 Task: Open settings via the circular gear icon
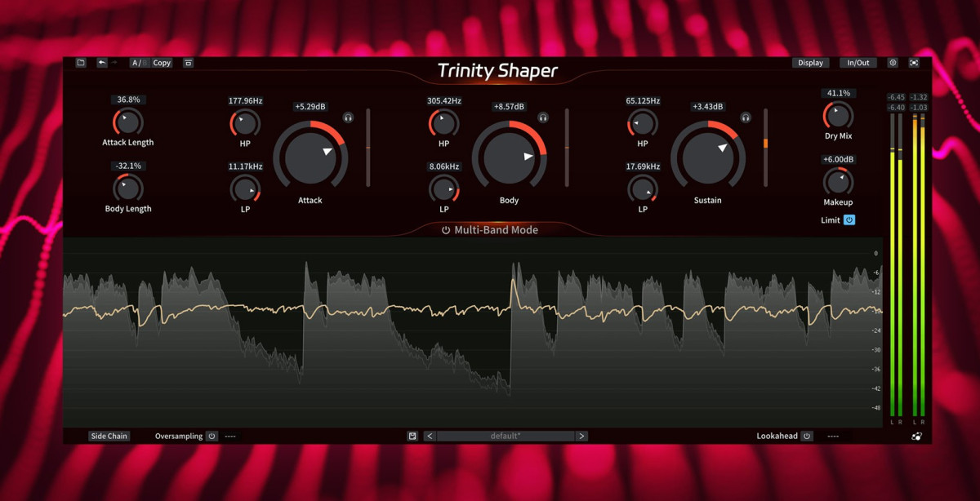point(893,63)
